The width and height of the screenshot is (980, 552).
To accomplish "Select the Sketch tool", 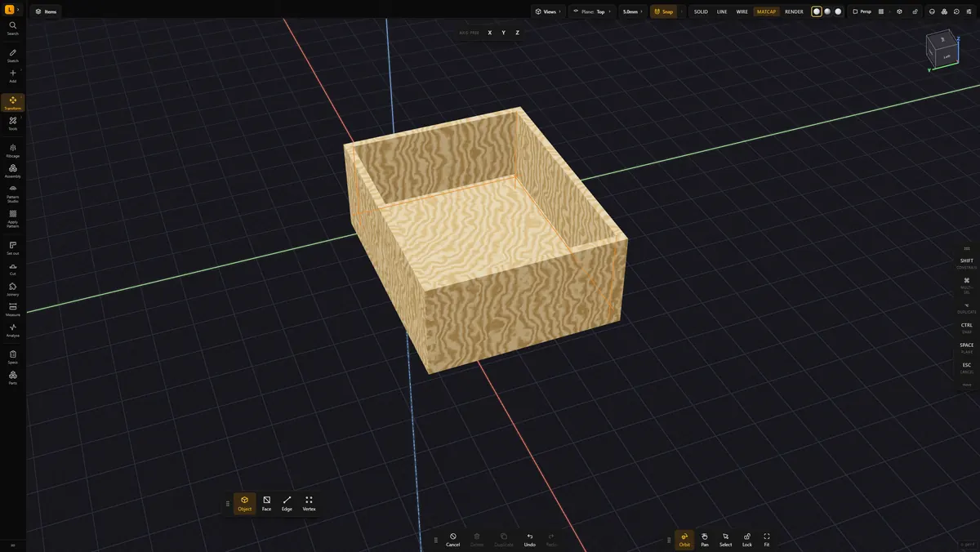I will tap(13, 56).
